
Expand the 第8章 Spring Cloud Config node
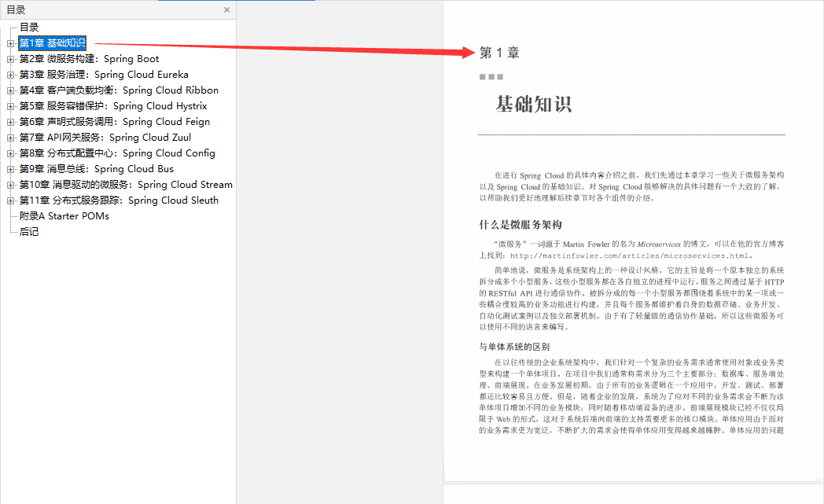[x=10, y=153]
